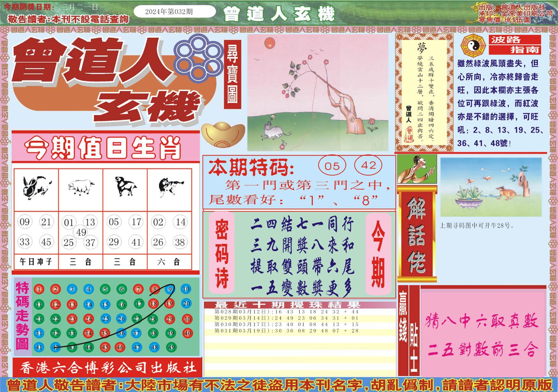
Task: Click the pointing old man cartoon icon
Action: (417, 169)
